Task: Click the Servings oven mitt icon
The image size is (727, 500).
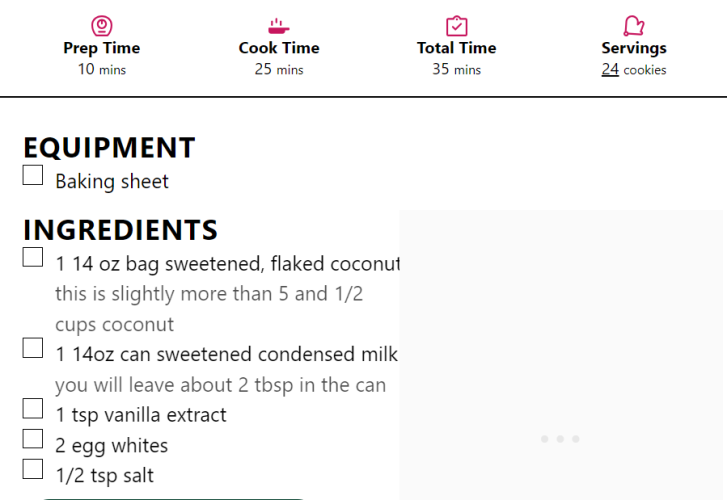Action: [x=634, y=26]
